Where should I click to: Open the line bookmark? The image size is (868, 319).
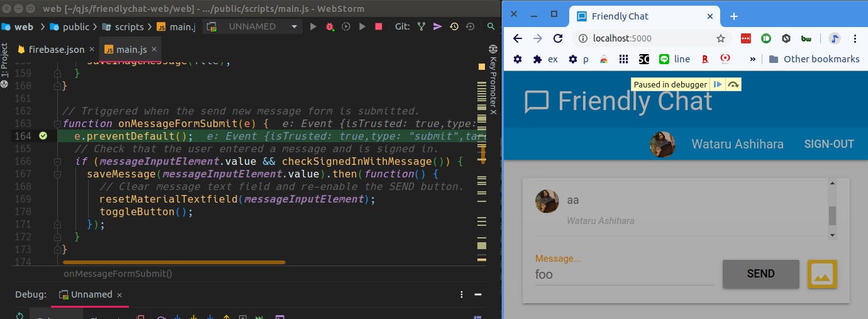(674, 59)
